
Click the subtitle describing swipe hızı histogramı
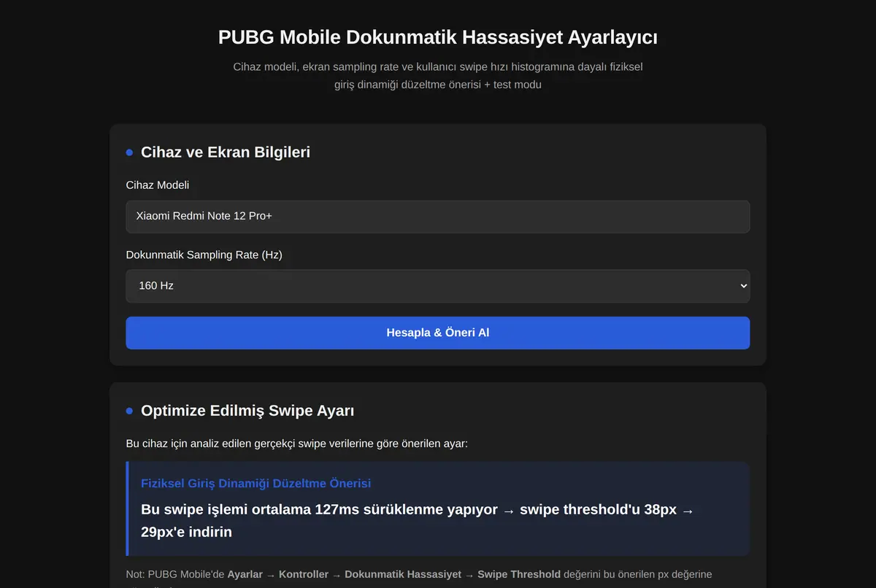point(438,76)
